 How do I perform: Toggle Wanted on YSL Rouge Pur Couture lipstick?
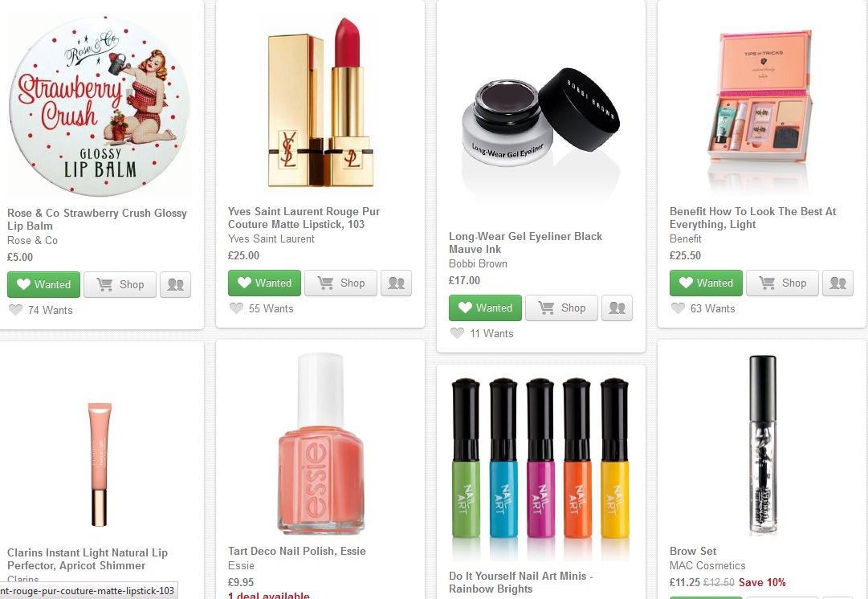click(265, 283)
